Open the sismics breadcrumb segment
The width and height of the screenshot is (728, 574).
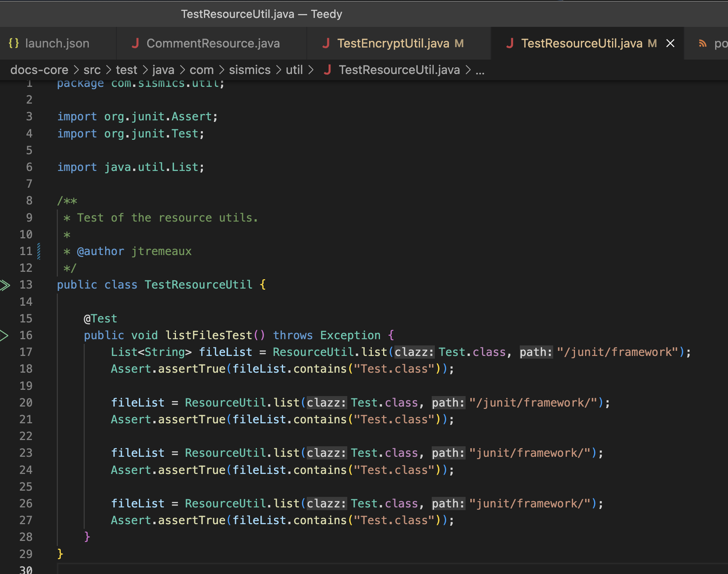(250, 70)
